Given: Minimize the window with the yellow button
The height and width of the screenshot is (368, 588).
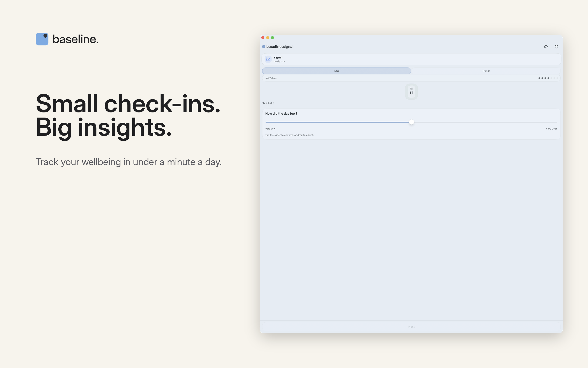Looking at the screenshot, I should pos(267,37).
